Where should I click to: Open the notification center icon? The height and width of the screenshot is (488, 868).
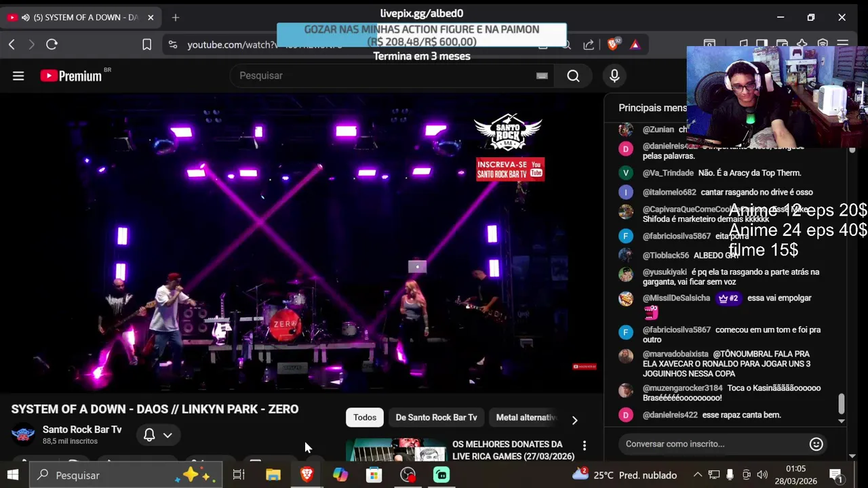(835, 475)
